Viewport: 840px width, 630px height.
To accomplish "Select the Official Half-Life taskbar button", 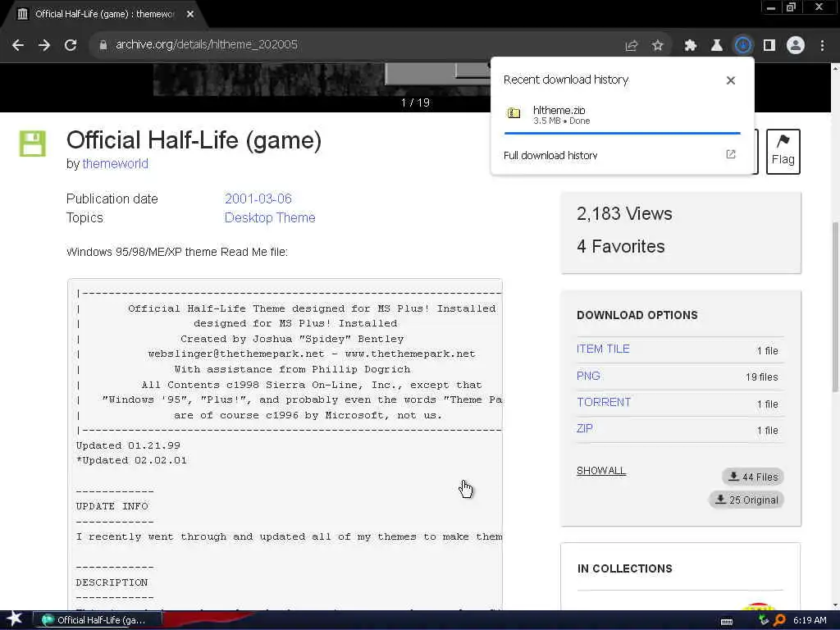I will (98, 620).
